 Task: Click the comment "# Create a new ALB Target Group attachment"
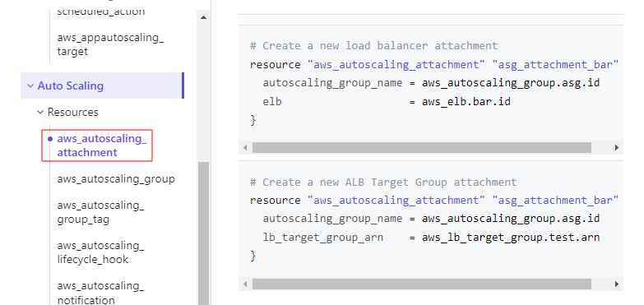[383, 182]
